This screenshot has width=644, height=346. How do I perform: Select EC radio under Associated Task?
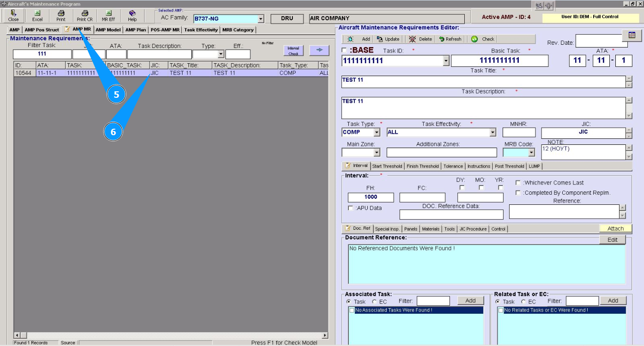[x=374, y=302]
